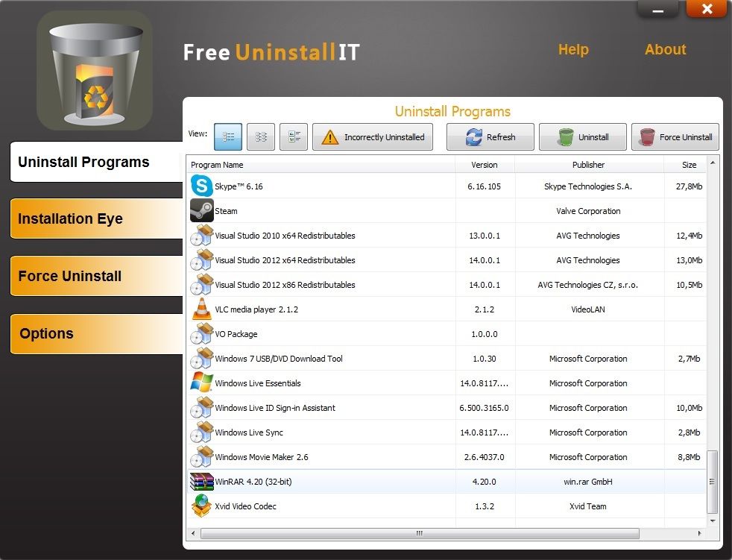Select VLC media player 2.1.2
The width and height of the screenshot is (732, 560).
coord(256,309)
